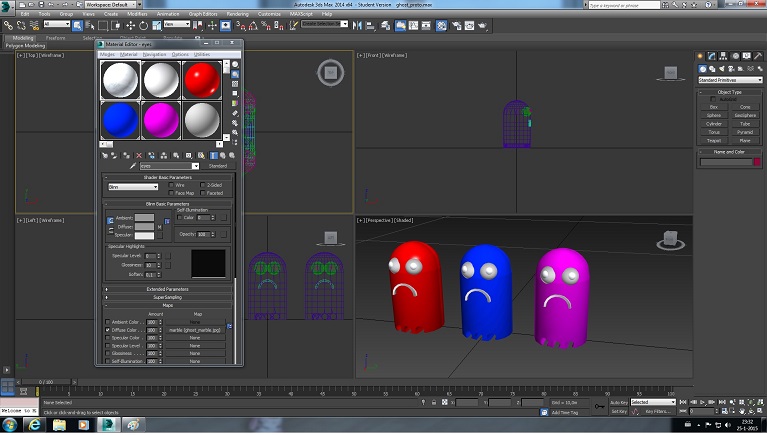
Task: Open the Animation menu
Action: [168, 14]
